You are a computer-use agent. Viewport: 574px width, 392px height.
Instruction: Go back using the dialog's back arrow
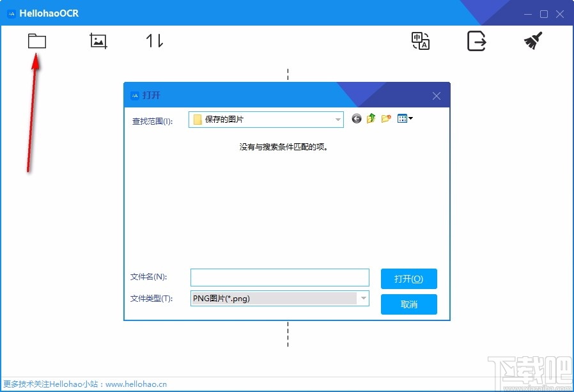coord(356,118)
